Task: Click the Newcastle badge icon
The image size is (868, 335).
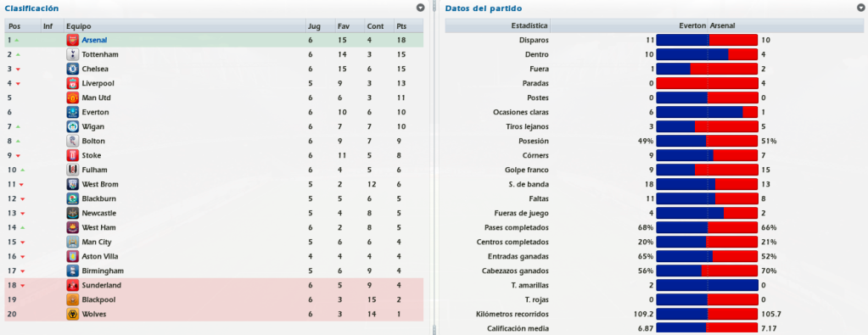Action: pos(72,213)
